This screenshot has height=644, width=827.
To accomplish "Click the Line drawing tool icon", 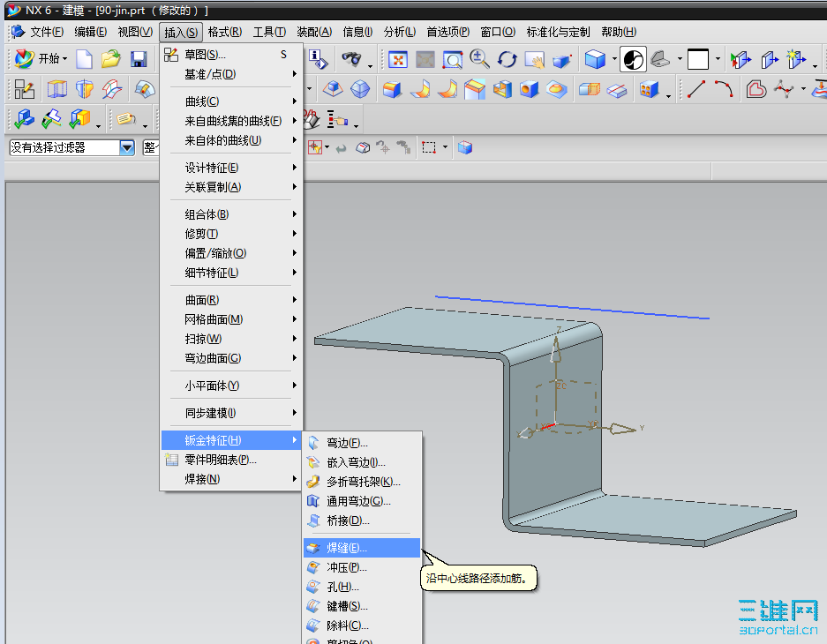I will 696,89.
